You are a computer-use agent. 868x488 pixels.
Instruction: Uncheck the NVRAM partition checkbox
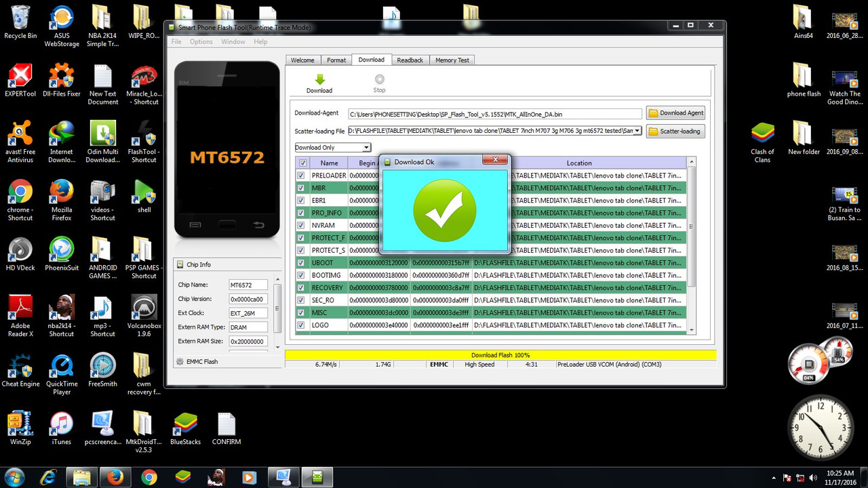tap(301, 225)
